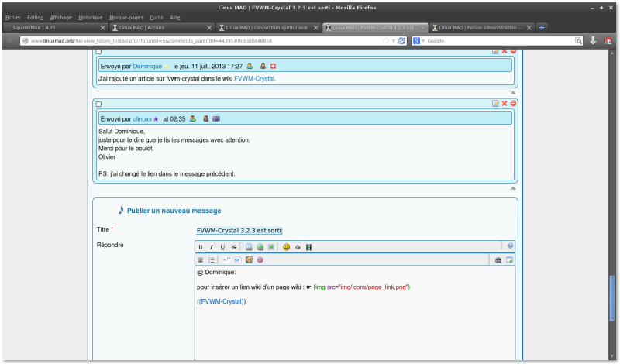
Task: Click edit icon on olinuxx's message
Action: click(x=494, y=104)
